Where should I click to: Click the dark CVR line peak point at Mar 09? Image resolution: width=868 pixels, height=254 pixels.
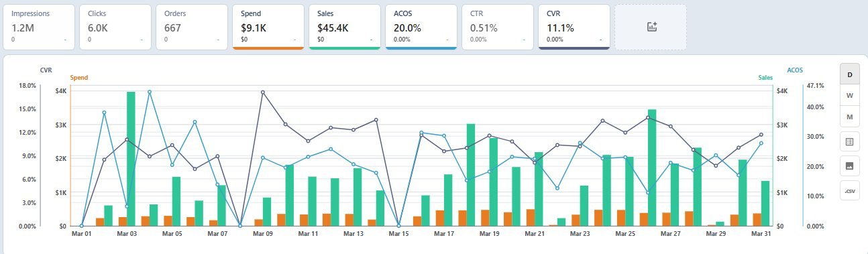coord(263,92)
